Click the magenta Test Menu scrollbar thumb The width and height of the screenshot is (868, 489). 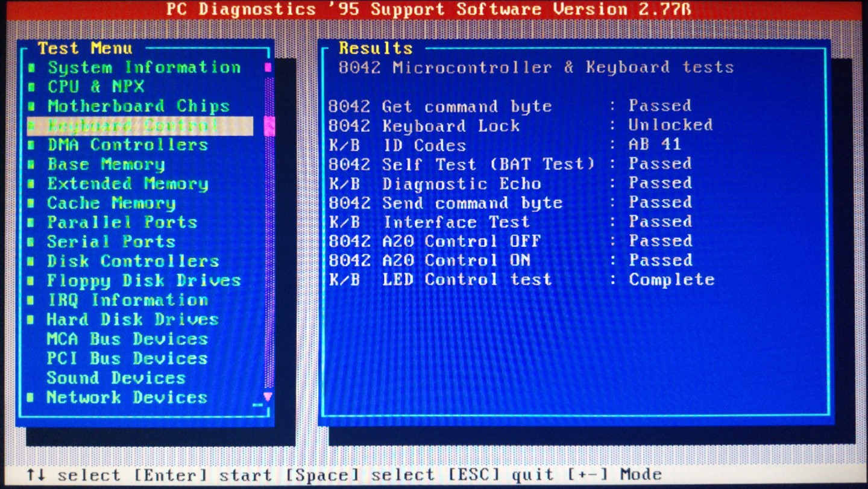(268, 126)
